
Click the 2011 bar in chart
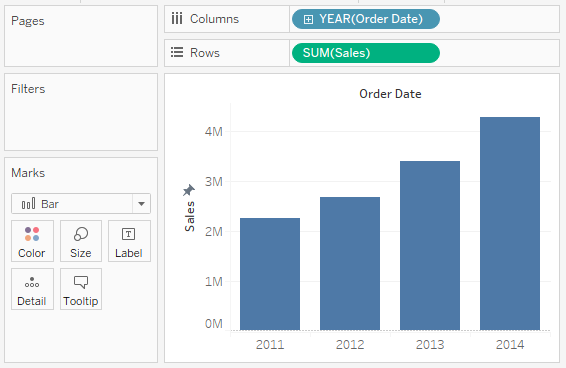tap(270, 274)
